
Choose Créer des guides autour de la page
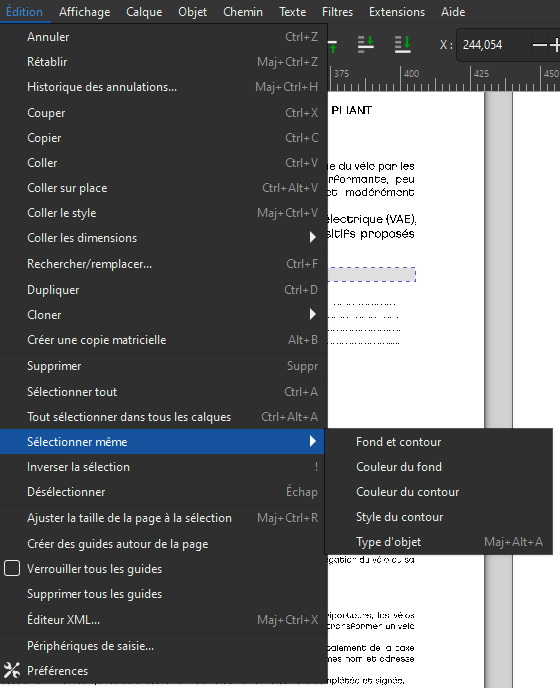(163, 544)
